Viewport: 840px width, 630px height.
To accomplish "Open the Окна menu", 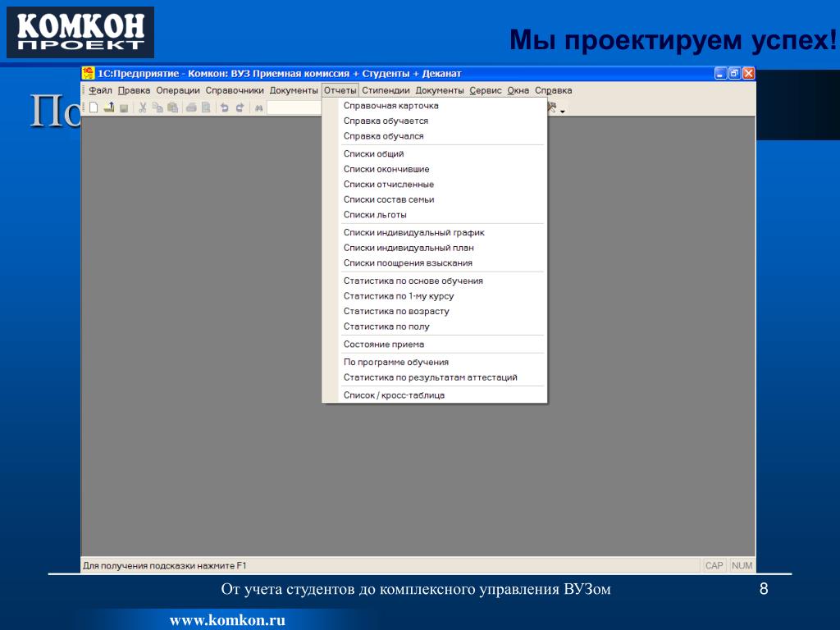I will 518,90.
